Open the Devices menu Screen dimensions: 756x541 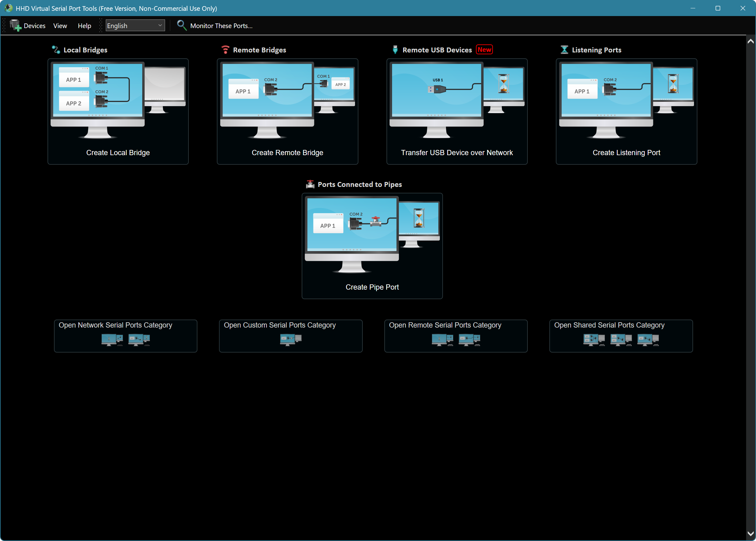pos(34,26)
